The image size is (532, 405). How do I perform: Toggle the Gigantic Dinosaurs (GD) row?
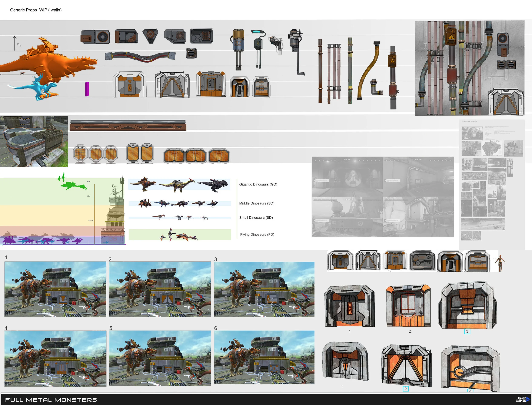point(258,184)
